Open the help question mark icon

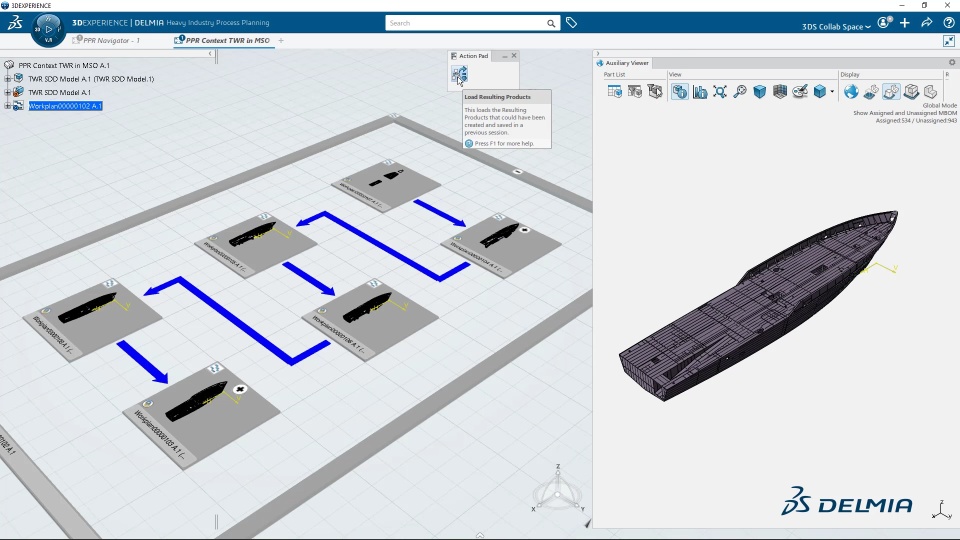[x=948, y=23]
